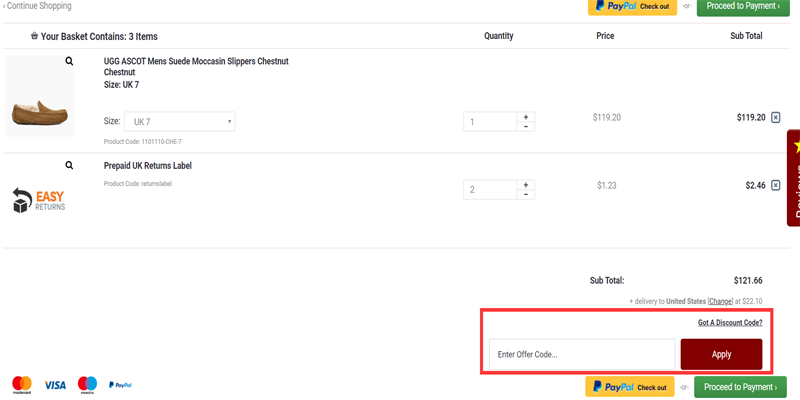The width and height of the screenshot is (800, 400).
Task: Focus the Enter Offer Code field
Action: 581,354
